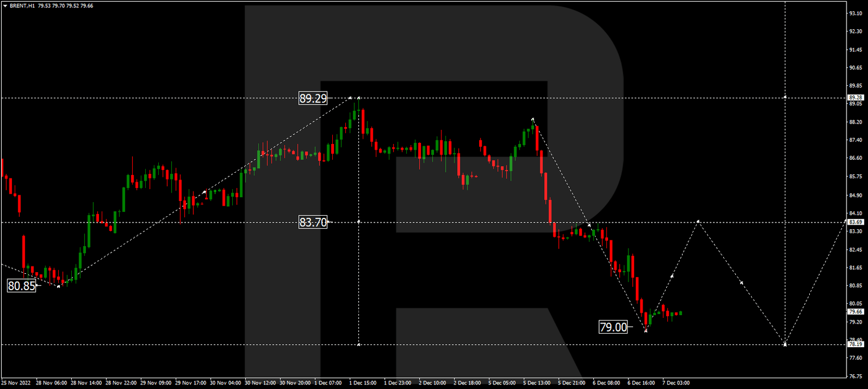Select the 80.85 price label

click(21, 286)
